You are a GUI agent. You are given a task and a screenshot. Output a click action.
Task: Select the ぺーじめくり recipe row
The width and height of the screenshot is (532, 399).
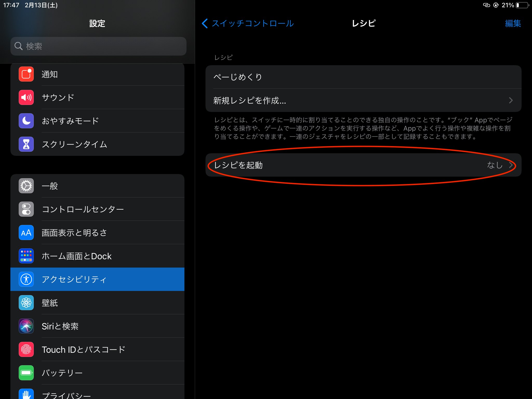pos(363,77)
